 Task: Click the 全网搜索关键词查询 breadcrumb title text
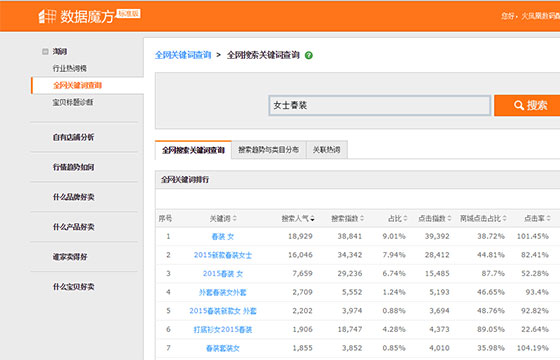click(263, 55)
